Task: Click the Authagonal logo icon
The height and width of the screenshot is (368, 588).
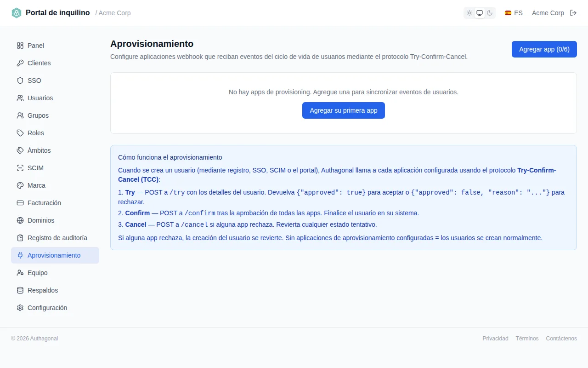Action: pos(17,13)
